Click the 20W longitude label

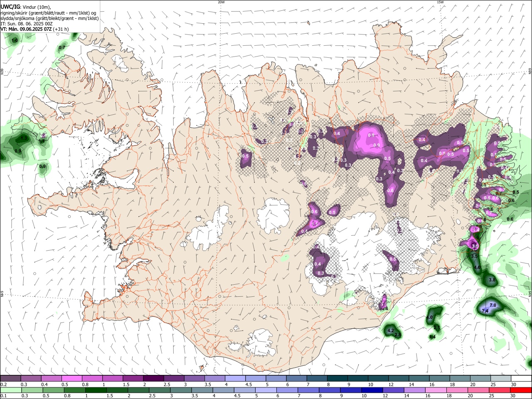[221, 2]
